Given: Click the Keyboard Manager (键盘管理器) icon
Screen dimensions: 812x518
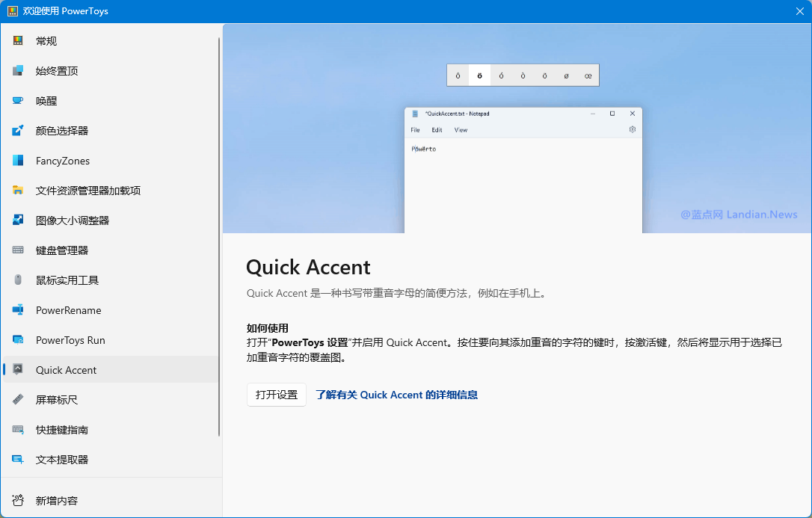Looking at the screenshot, I should (x=18, y=250).
